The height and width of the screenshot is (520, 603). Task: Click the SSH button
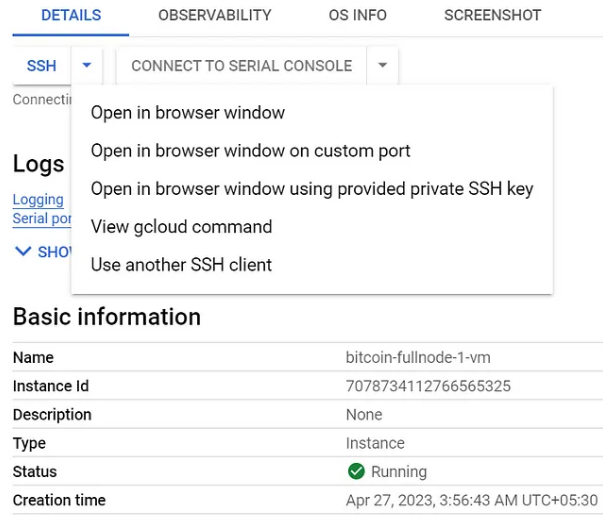42,66
